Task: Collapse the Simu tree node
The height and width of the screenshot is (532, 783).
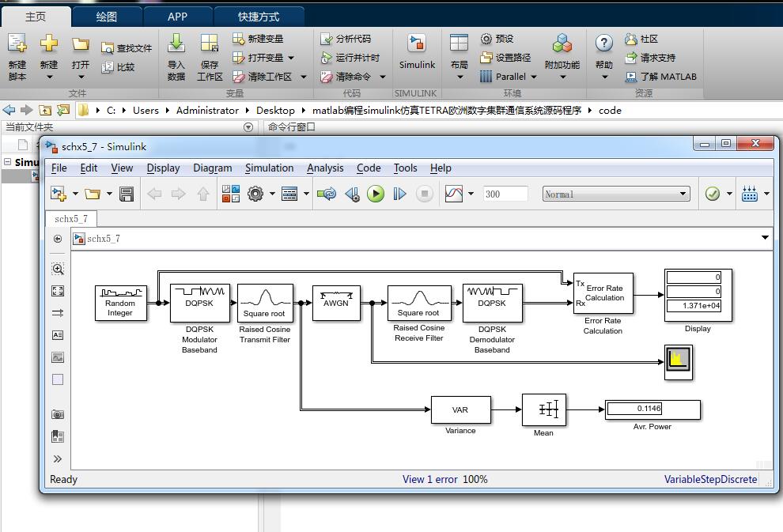Action: point(7,162)
